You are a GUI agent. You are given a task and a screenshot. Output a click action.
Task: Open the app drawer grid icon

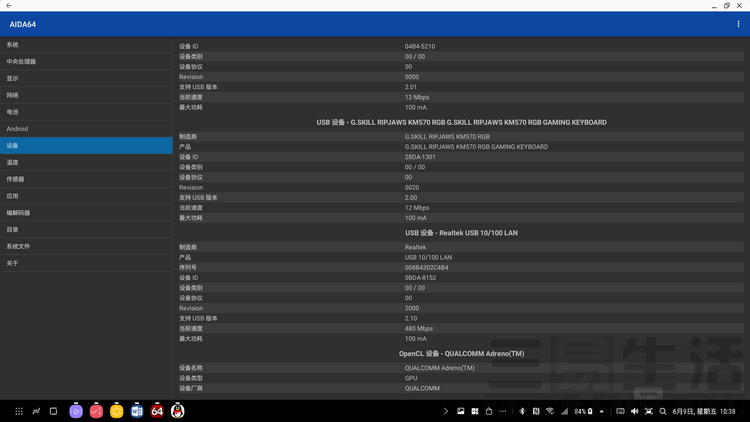(18, 411)
